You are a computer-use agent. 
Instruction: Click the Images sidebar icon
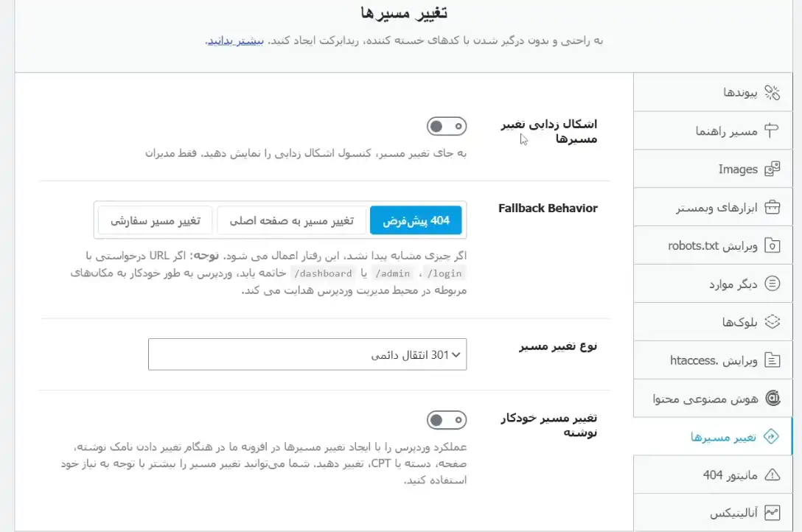click(772, 169)
